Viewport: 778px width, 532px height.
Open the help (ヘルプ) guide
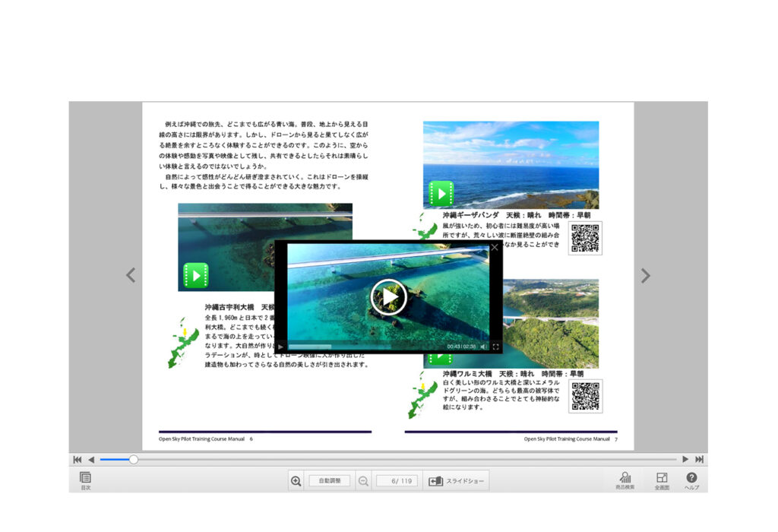(690, 480)
